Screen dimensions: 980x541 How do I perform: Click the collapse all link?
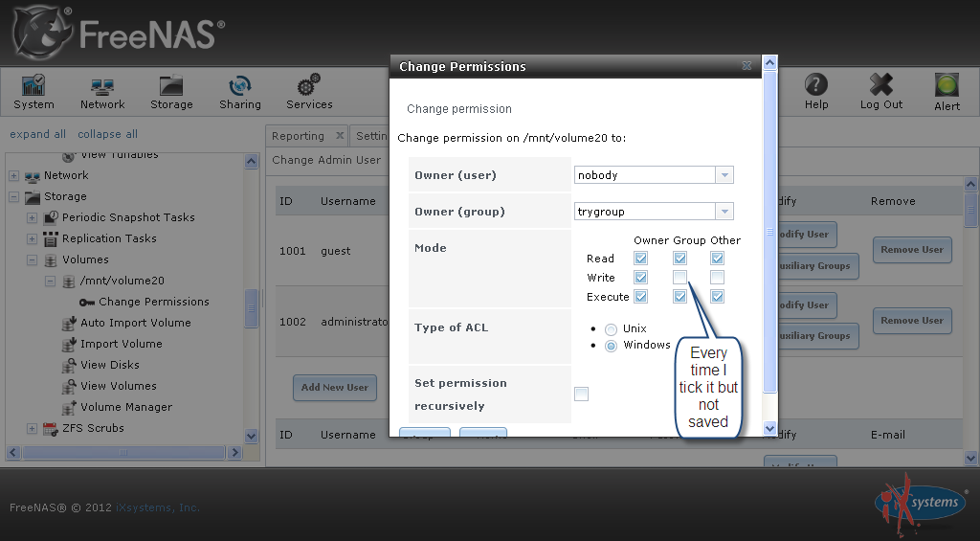point(107,134)
